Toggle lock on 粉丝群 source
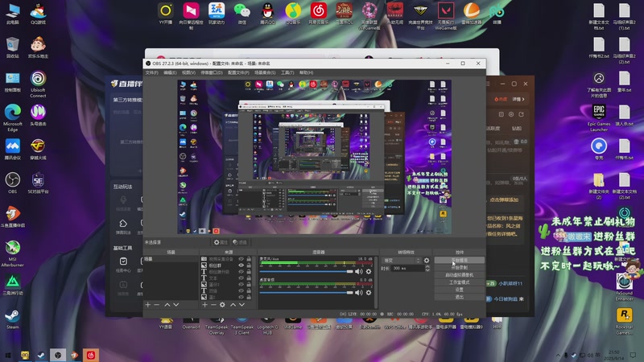The width and height of the screenshot is (644, 362). tap(249, 265)
